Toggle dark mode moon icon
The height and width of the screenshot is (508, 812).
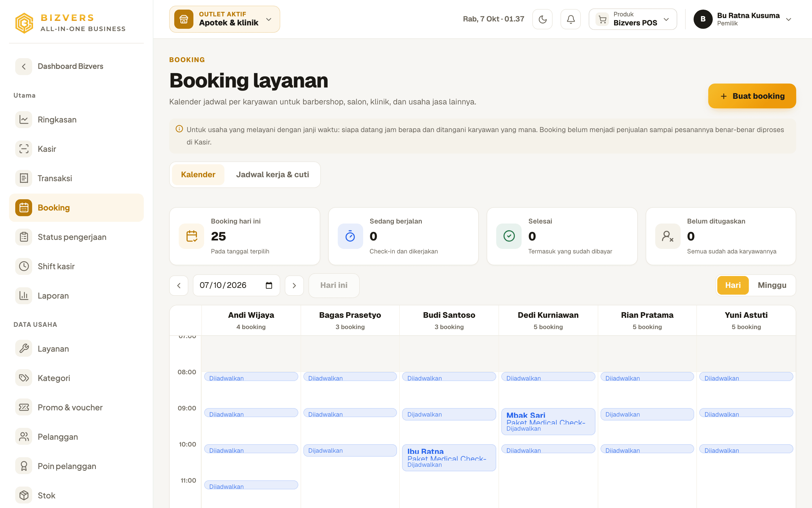point(542,19)
